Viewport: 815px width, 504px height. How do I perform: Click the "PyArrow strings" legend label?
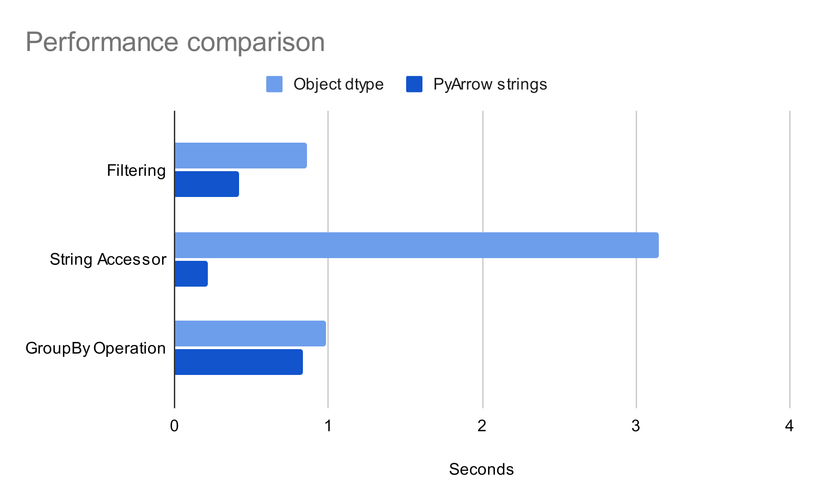(490, 84)
